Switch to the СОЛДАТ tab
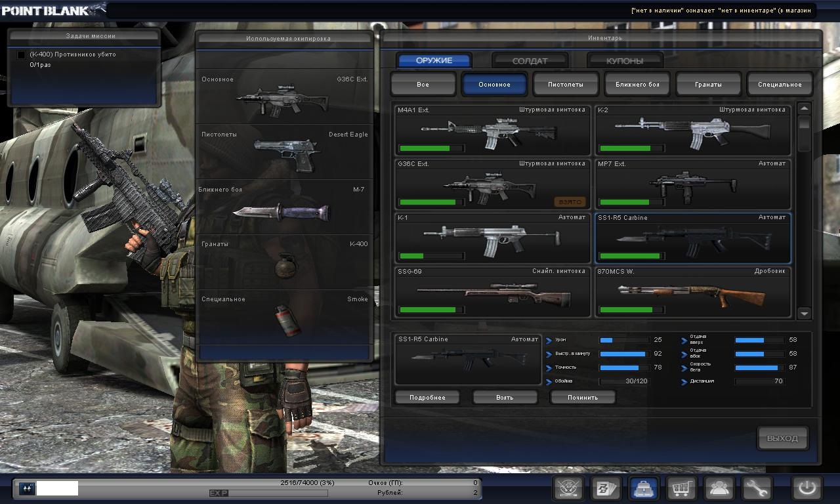The width and height of the screenshot is (840, 504). [530, 61]
